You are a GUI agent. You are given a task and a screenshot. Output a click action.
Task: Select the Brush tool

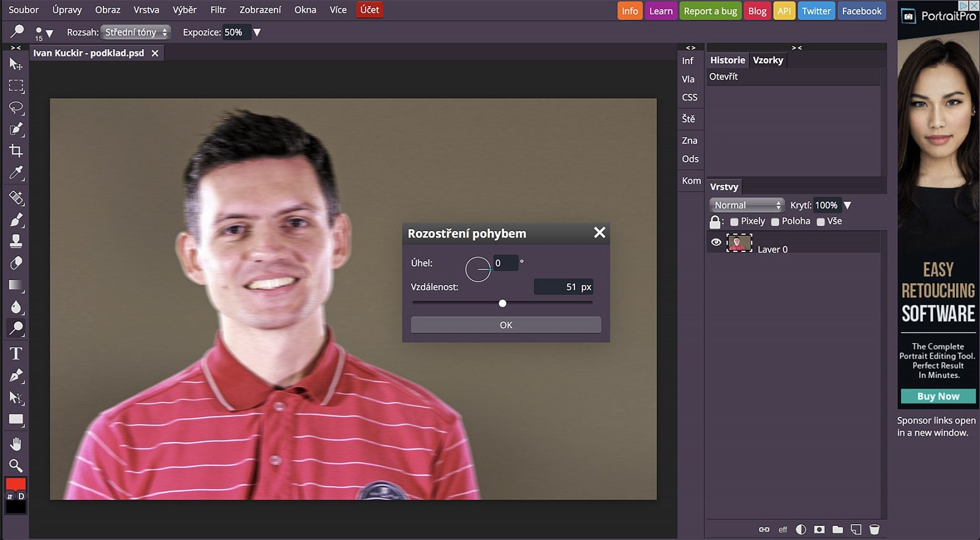(16, 219)
